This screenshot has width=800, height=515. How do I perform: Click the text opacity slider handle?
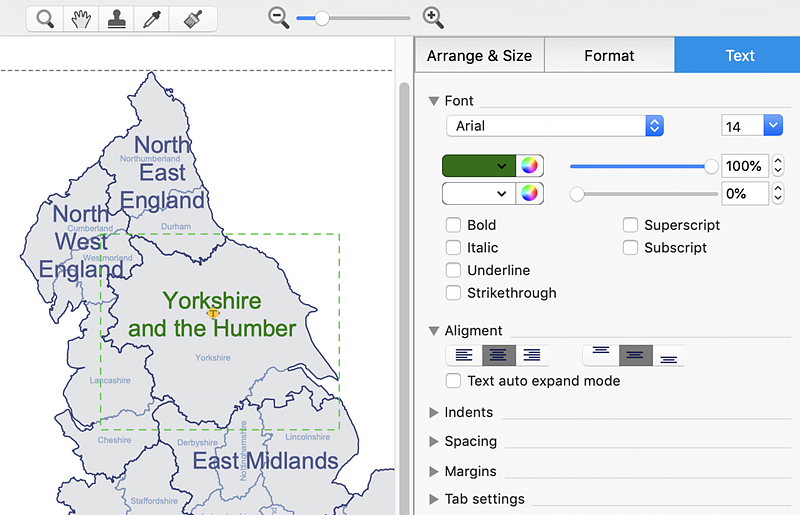(x=711, y=166)
